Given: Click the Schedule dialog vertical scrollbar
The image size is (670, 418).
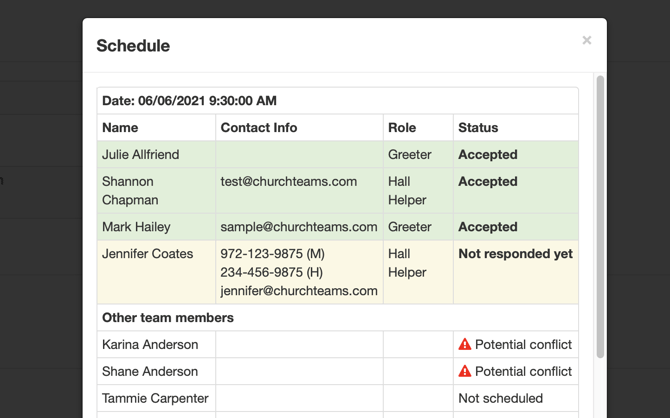Looking at the screenshot, I should coord(600,217).
